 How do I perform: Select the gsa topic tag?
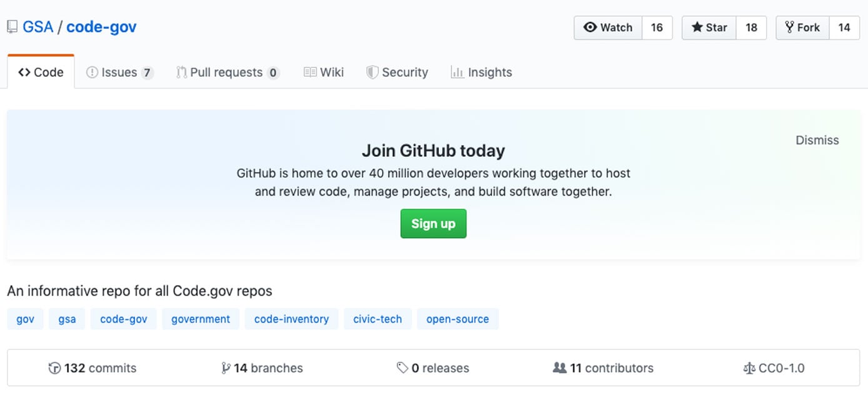67,319
